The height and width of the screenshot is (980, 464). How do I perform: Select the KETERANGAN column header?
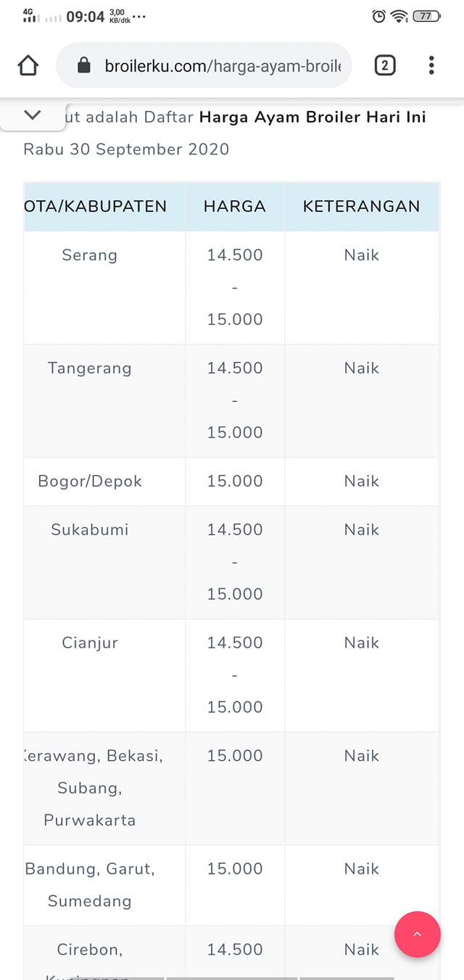point(362,207)
